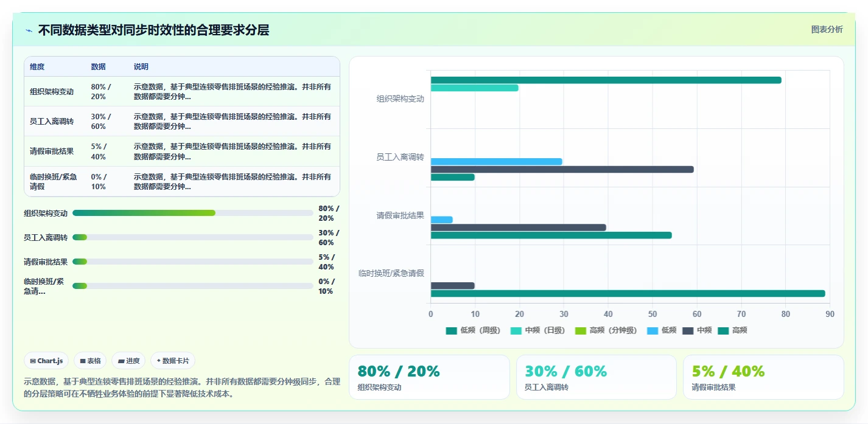The image size is (868, 424).
Task: Select the Chart.js chip
Action: tap(47, 361)
